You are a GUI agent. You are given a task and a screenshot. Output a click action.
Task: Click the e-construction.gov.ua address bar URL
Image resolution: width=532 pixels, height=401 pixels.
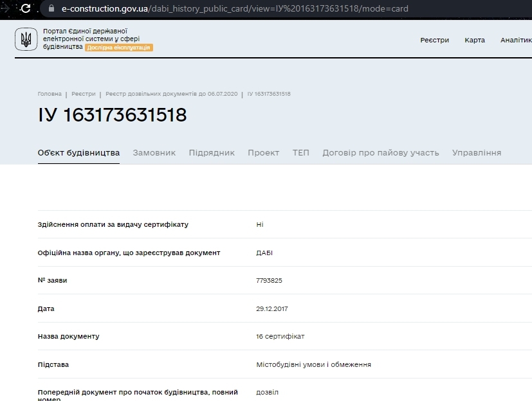point(235,8)
